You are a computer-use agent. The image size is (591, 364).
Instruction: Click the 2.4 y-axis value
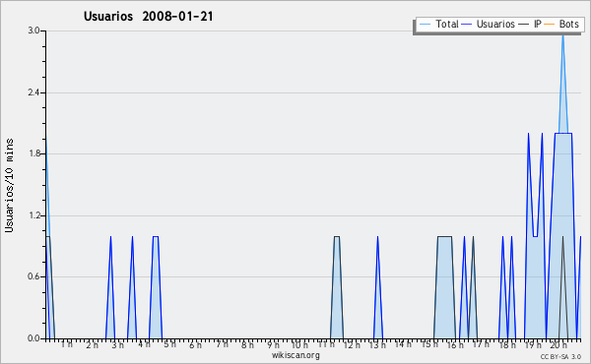33,92
